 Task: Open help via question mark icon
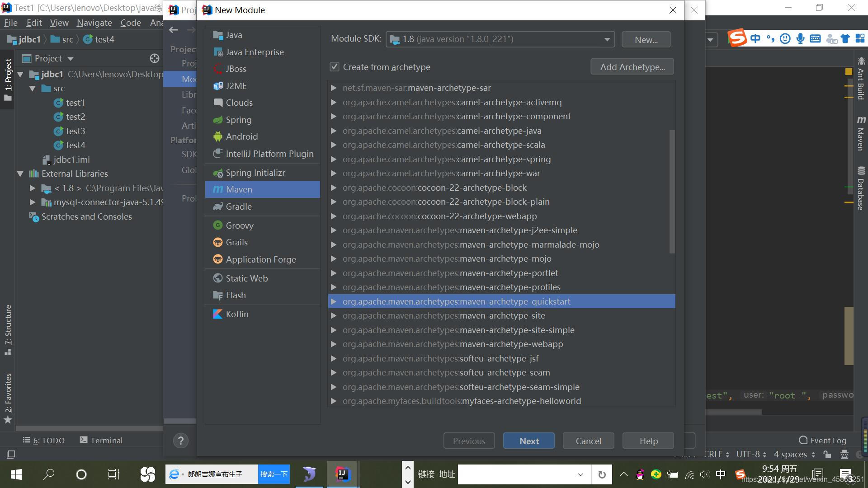pos(181,441)
